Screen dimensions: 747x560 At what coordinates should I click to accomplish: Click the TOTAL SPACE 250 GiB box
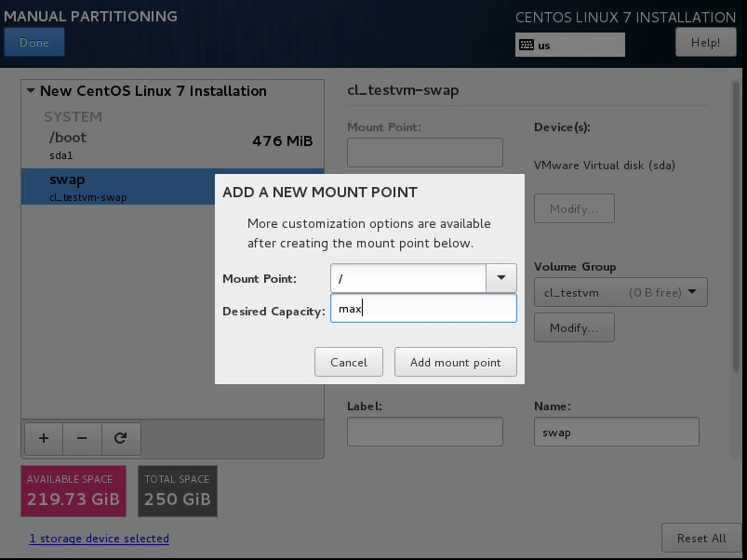(x=178, y=491)
